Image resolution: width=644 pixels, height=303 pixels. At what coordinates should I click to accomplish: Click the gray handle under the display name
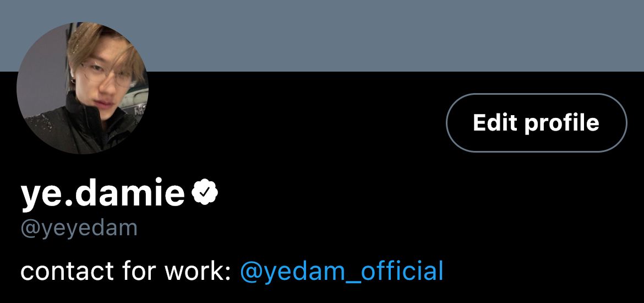click(x=79, y=228)
